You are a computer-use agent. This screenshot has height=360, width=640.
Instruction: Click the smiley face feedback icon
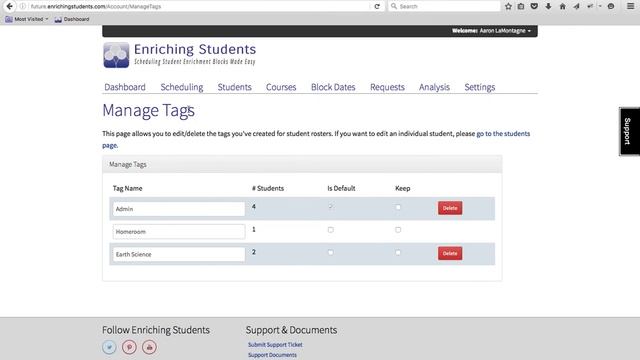click(x=611, y=6)
